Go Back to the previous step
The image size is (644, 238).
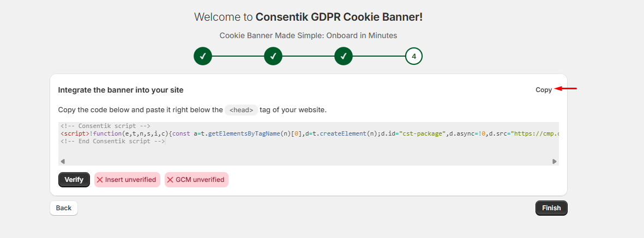(x=64, y=208)
